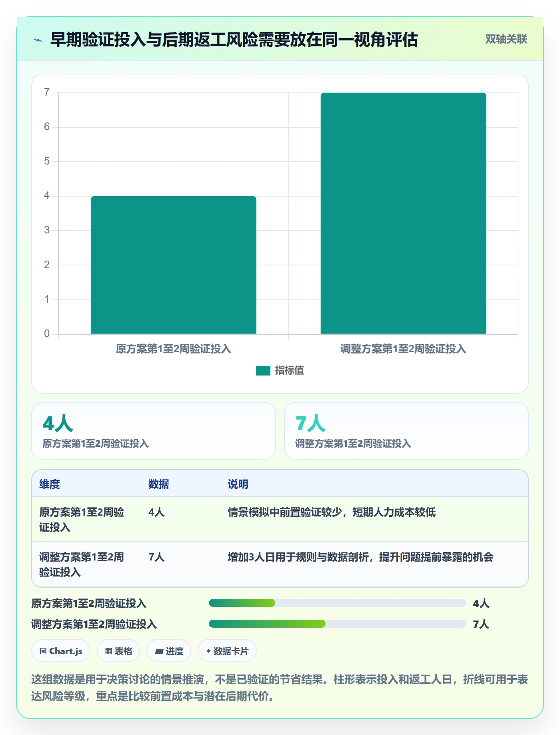
Task: Click the 数据 column header
Action: click(x=159, y=484)
